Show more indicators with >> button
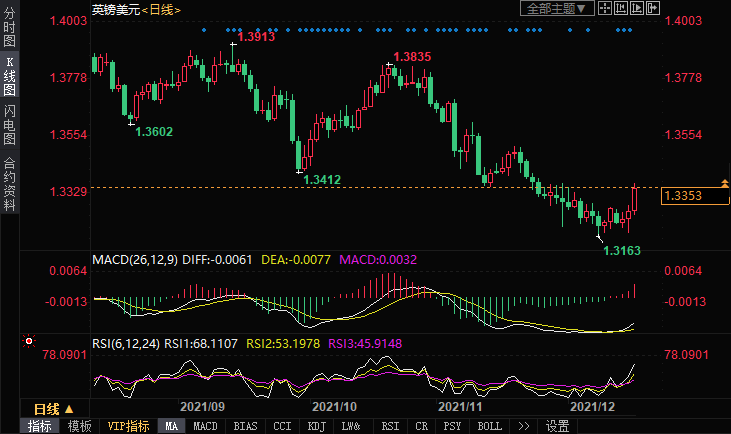 [x=523, y=426]
